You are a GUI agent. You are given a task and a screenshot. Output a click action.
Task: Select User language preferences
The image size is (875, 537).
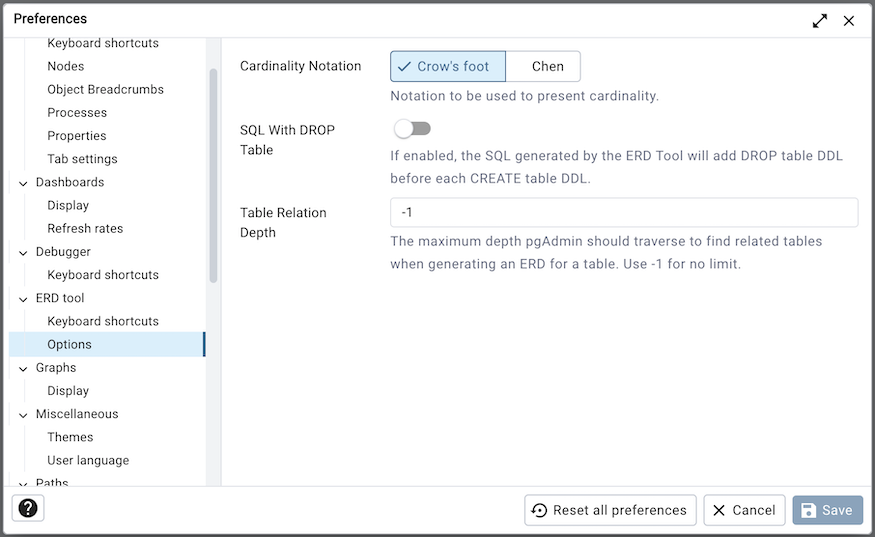[x=88, y=460]
